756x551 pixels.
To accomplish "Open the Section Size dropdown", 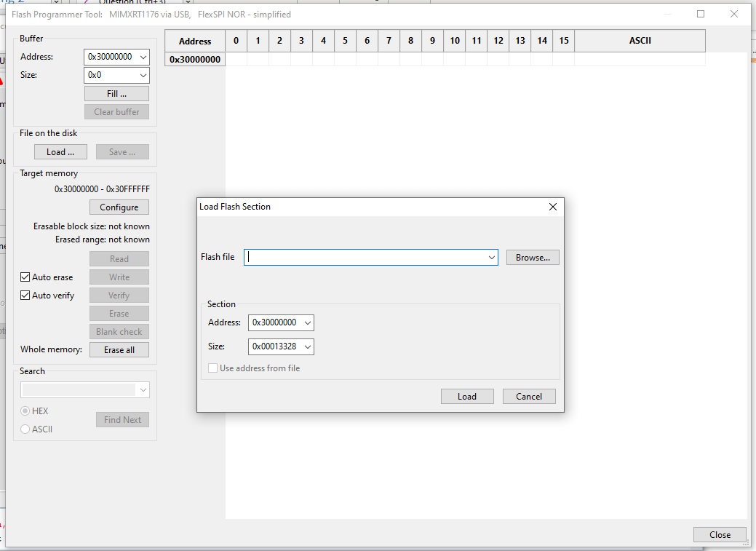I will click(x=309, y=346).
